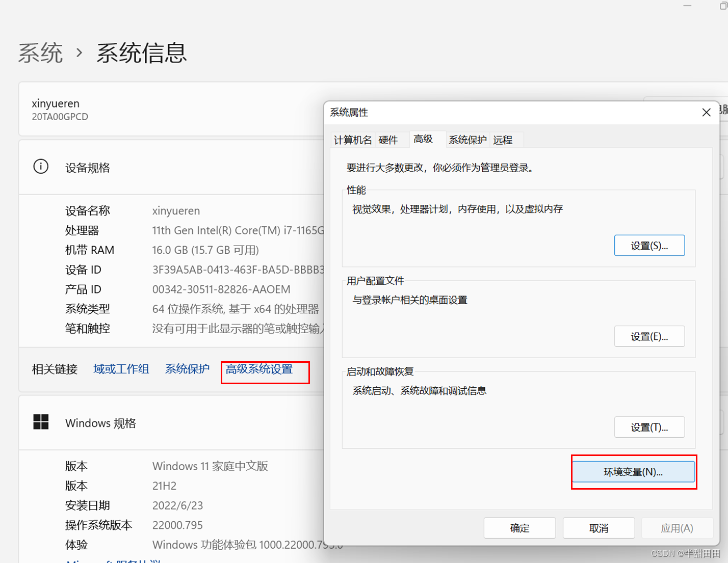Viewport: 728px width, 563px height.
Task: Click the administrator login notice text
Action: (x=440, y=168)
